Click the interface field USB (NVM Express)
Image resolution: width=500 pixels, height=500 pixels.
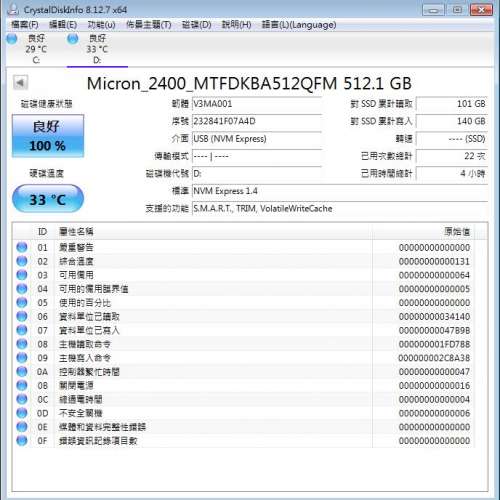coord(257,139)
